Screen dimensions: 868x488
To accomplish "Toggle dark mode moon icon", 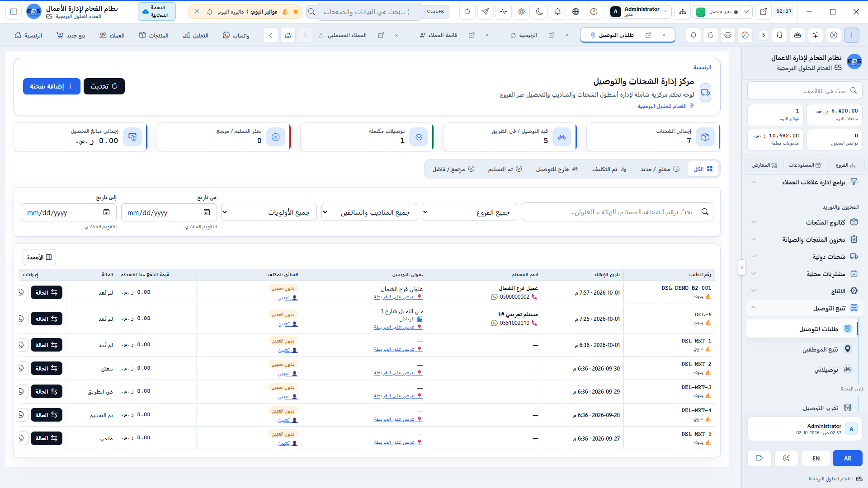I will (539, 12).
